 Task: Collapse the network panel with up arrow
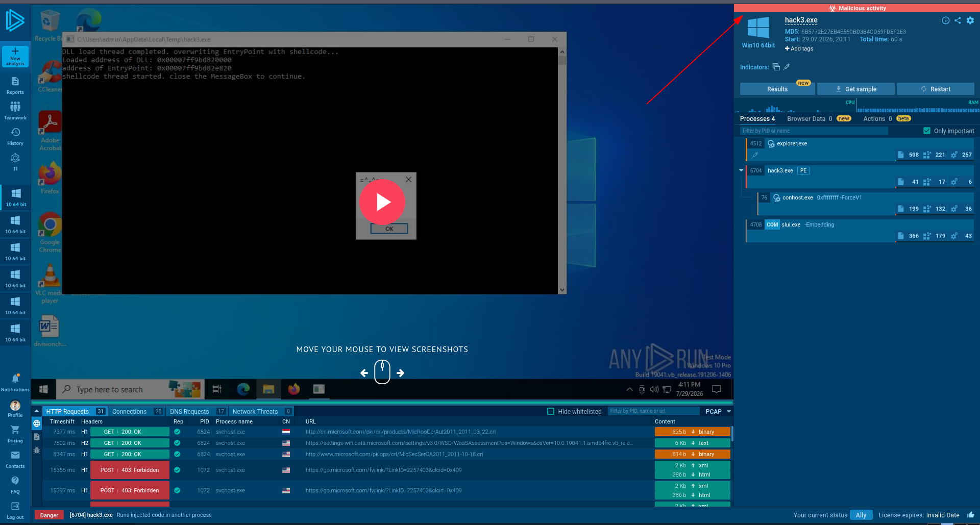37,411
